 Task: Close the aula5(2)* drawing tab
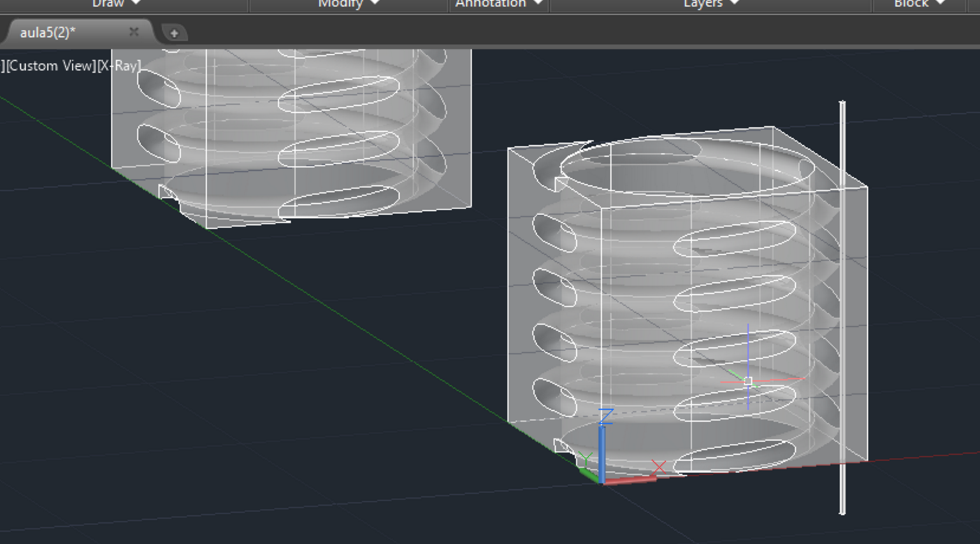tap(134, 32)
